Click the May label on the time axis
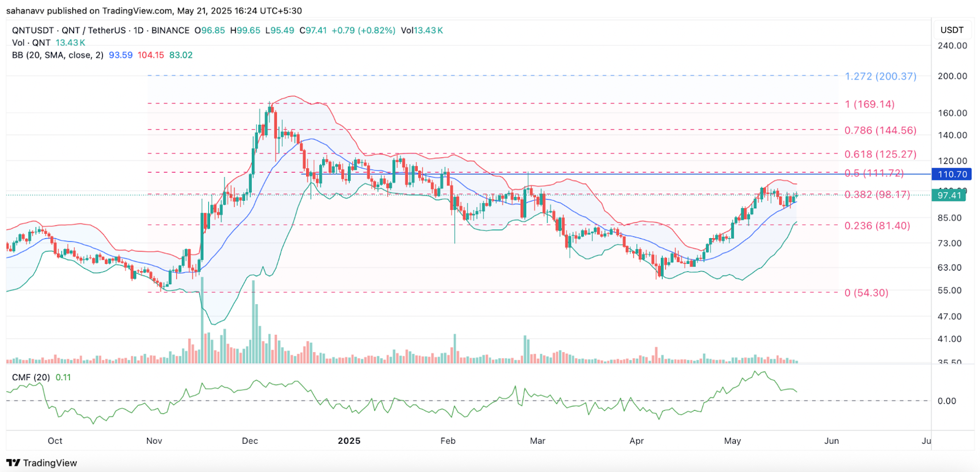The image size is (980, 472). point(732,441)
